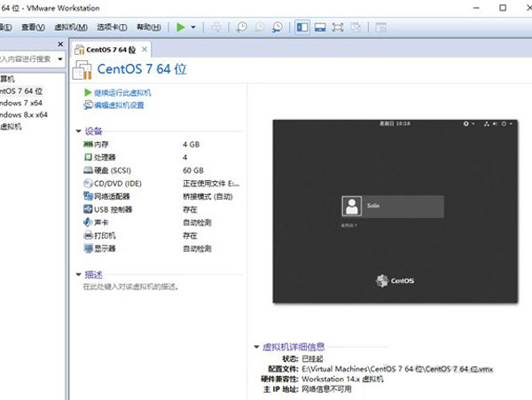
Task: Click the USB 控制器 device icon
Action: (88, 209)
